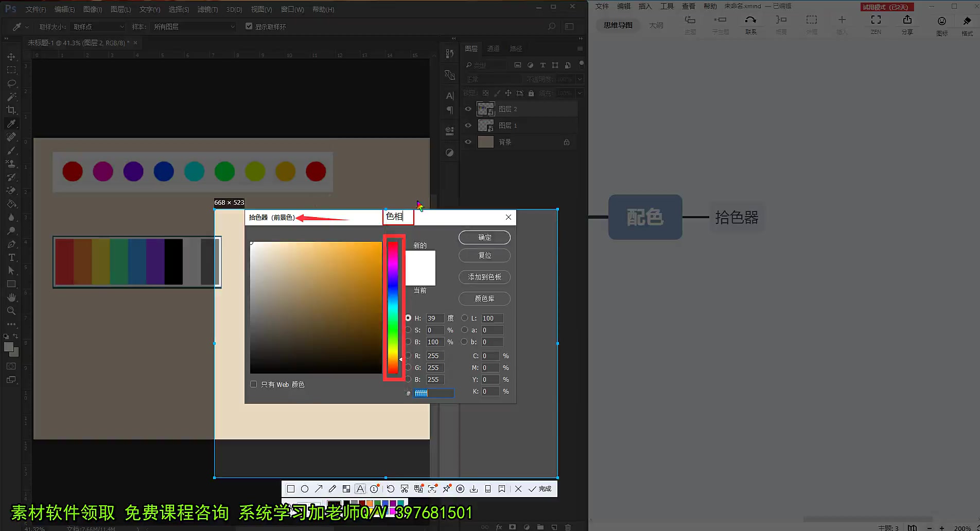Open the 文件(F) menu in Photoshop
The height and width of the screenshot is (531, 980).
pos(36,9)
